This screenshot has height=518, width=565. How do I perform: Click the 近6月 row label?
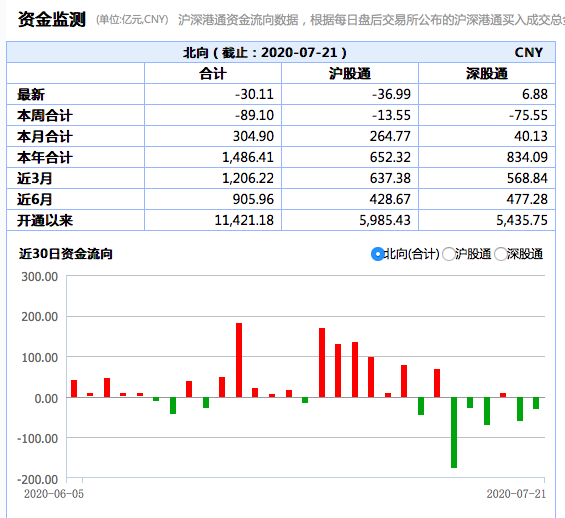click(35, 199)
